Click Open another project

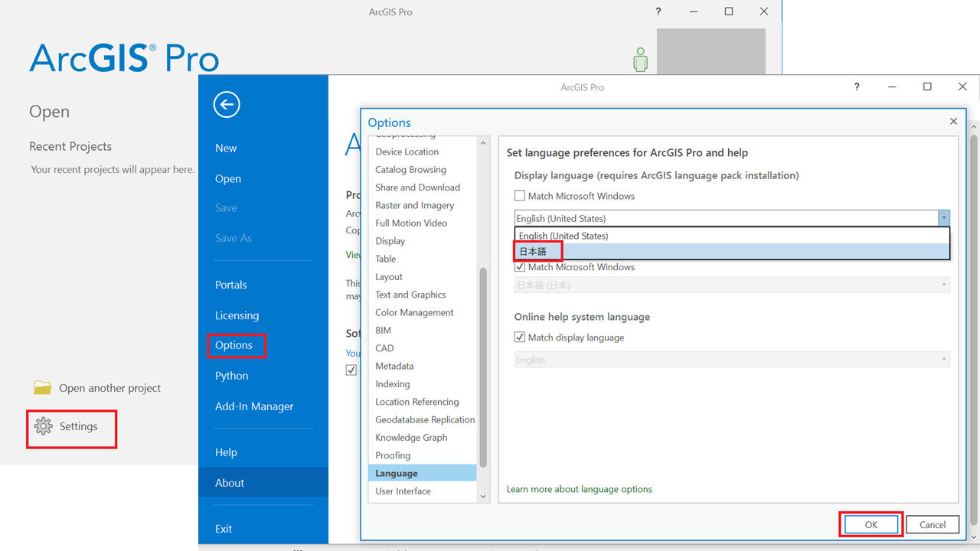point(109,388)
